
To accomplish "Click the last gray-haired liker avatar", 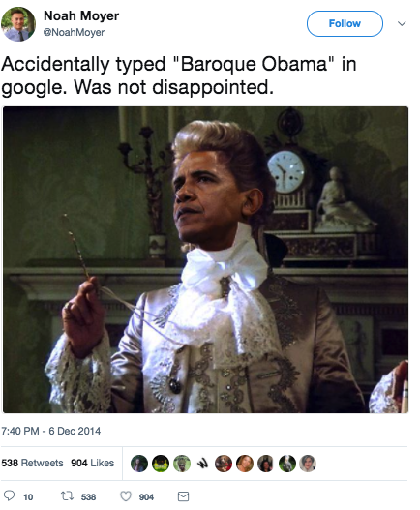I will pyautogui.click(x=308, y=464).
